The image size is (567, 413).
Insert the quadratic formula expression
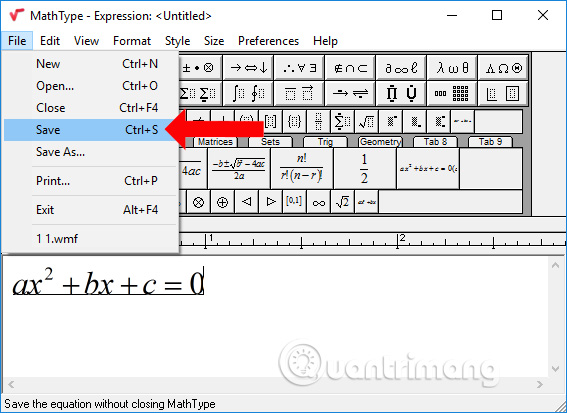pyautogui.click(x=239, y=169)
